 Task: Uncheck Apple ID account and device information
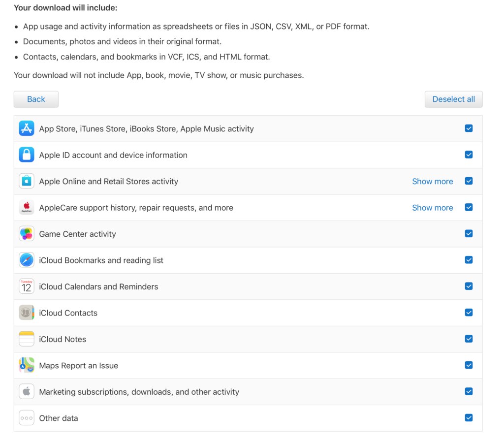[x=469, y=155]
